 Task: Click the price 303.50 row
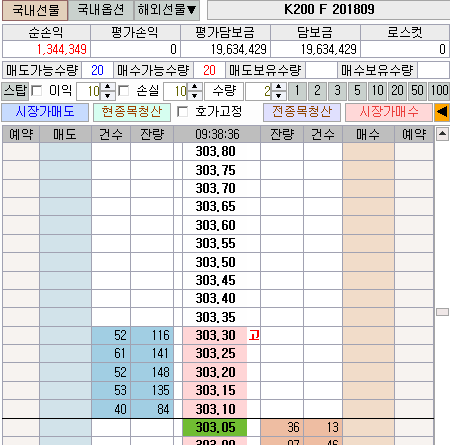point(215,262)
